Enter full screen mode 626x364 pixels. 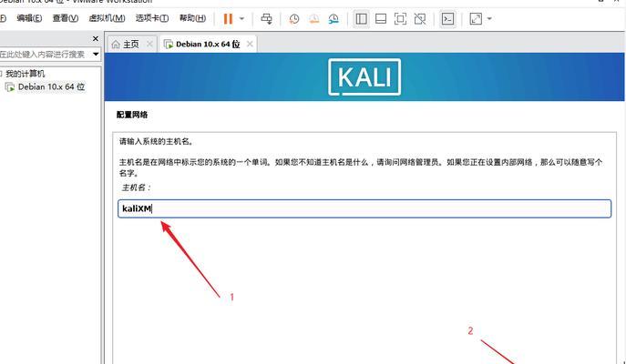[400, 19]
